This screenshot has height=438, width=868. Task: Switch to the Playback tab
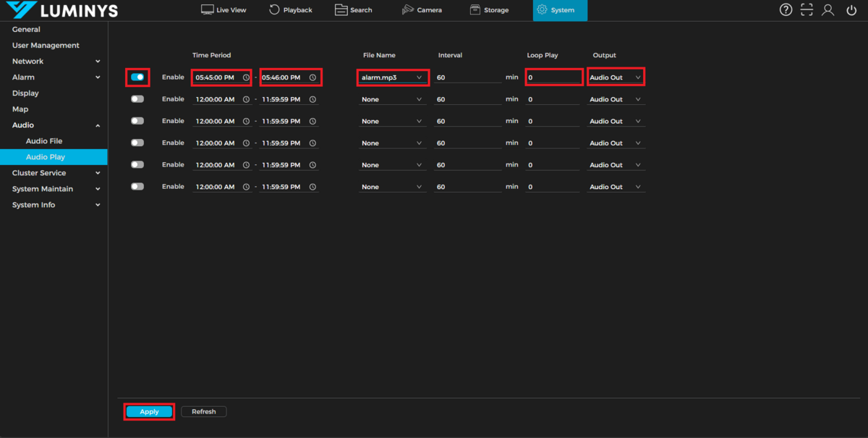click(291, 10)
